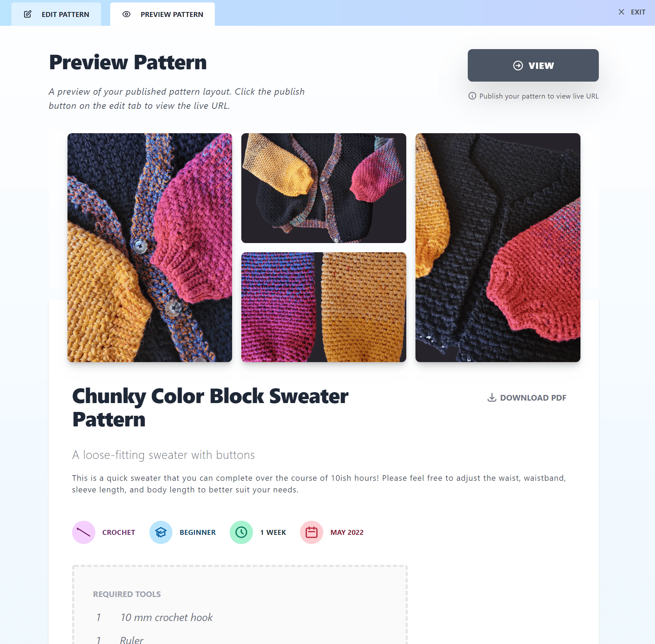
Task: Switch to the Edit Pattern tab
Action: tap(57, 14)
